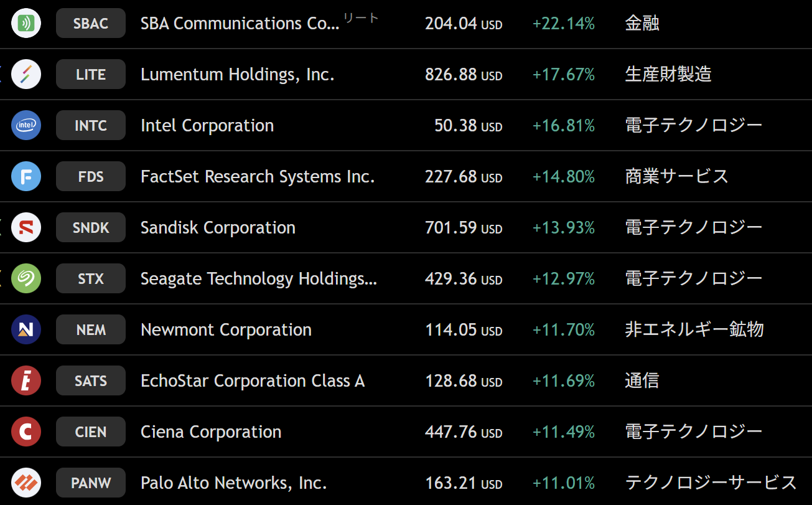812x505 pixels.
Task: Click the Seagate green logo icon
Action: pos(26,279)
